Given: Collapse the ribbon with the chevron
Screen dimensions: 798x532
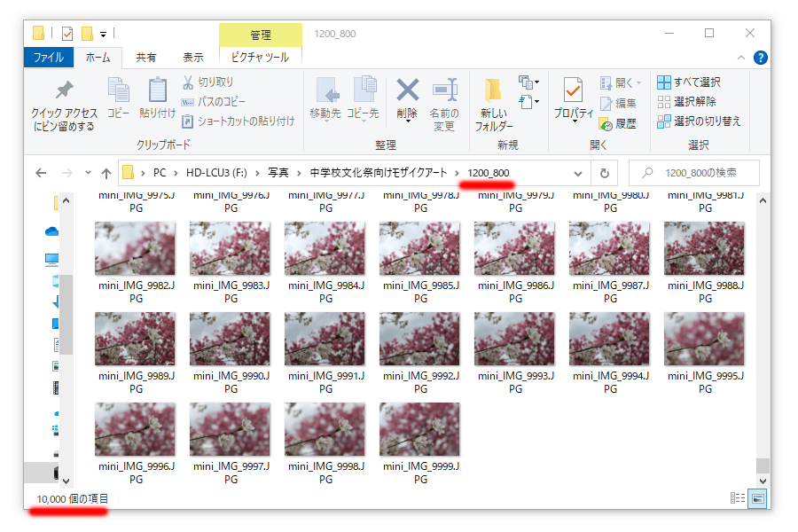Looking at the screenshot, I should pos(741,58).
